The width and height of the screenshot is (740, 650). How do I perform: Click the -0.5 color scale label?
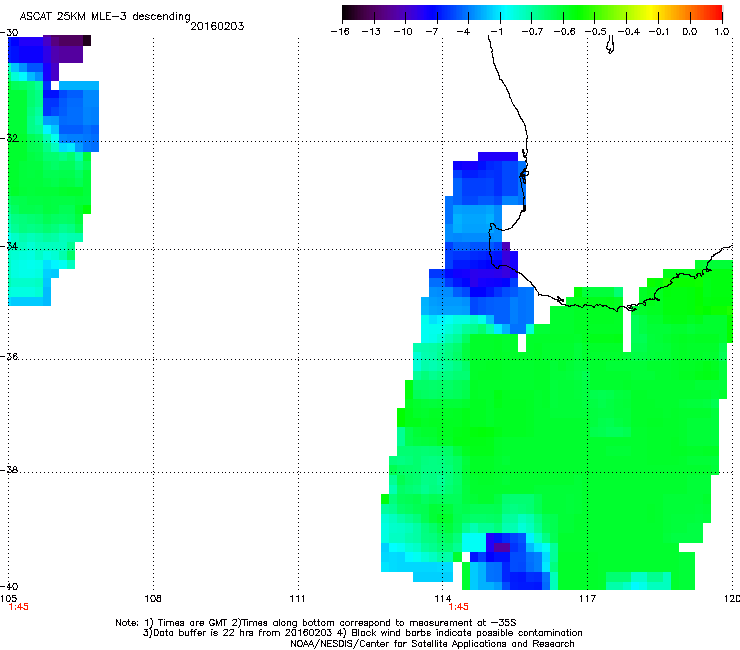[596, 32]
